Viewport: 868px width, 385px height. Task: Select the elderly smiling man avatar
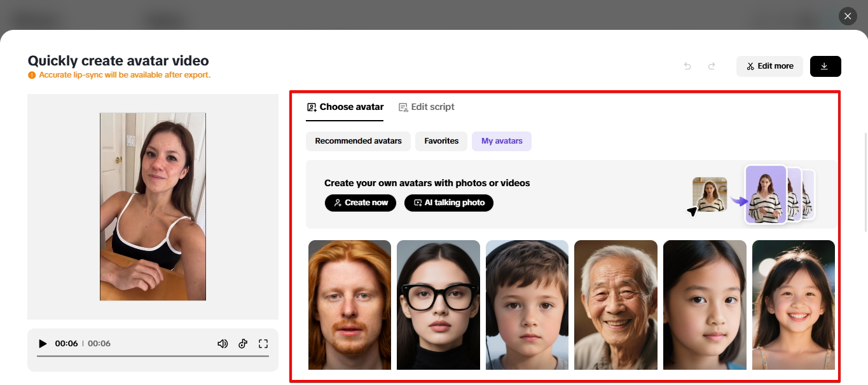click(616, 305)
